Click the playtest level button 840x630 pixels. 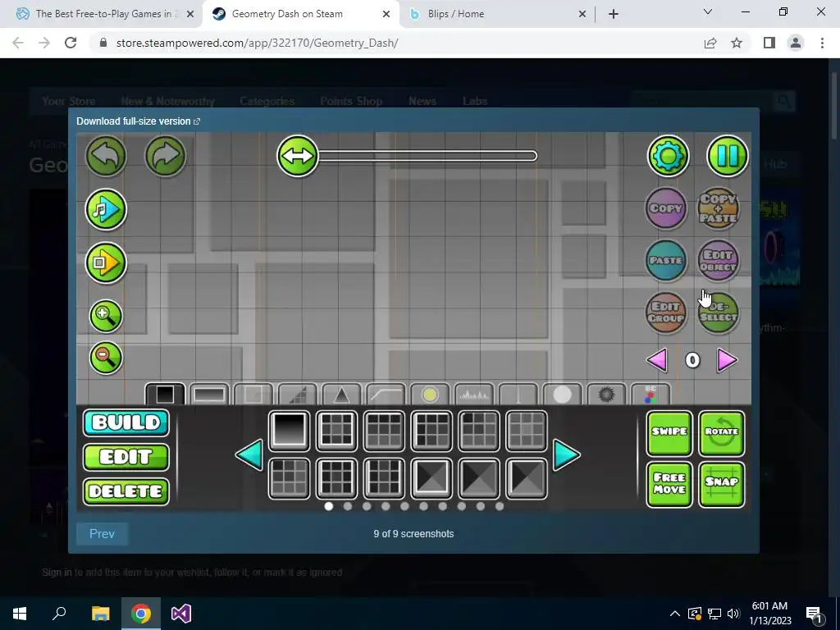pyautogui.click(x=106, y=262)
